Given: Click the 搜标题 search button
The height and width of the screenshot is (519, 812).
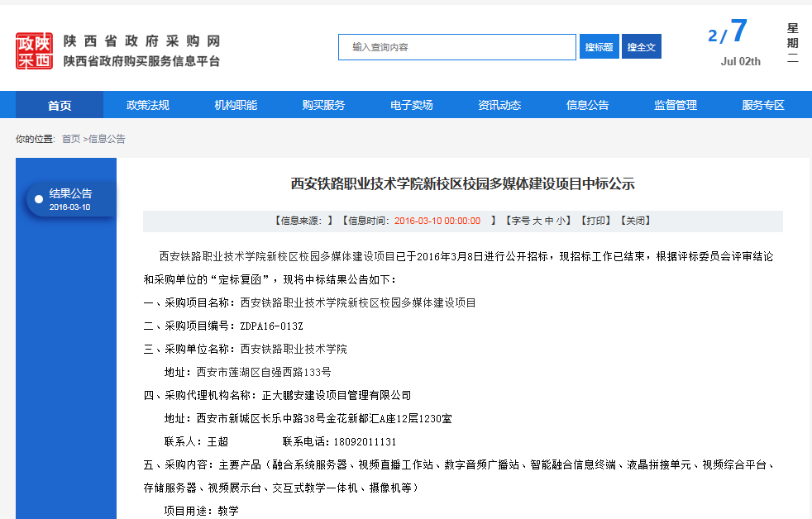Looking at the screenshot, I should [599, 47].
